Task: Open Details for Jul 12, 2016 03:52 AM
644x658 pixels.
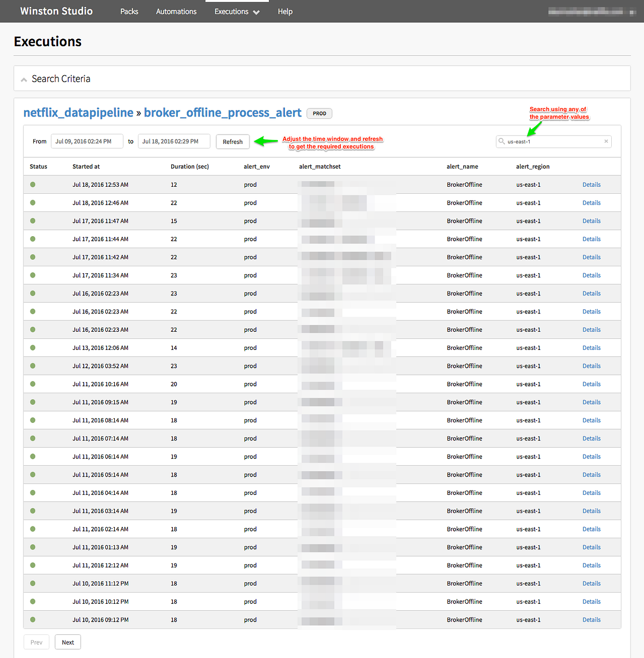Action: pyautogui.click(x=591, y=366)
